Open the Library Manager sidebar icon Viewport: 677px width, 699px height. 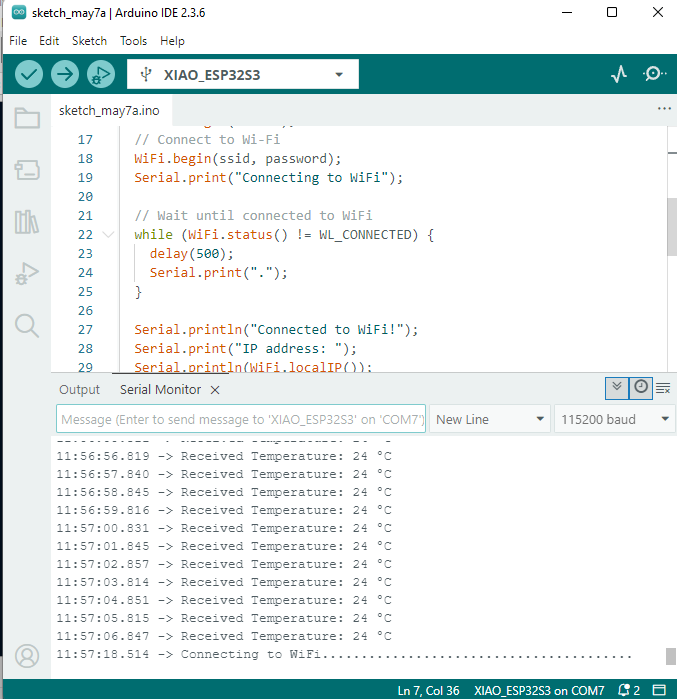(x=27, y=222)
